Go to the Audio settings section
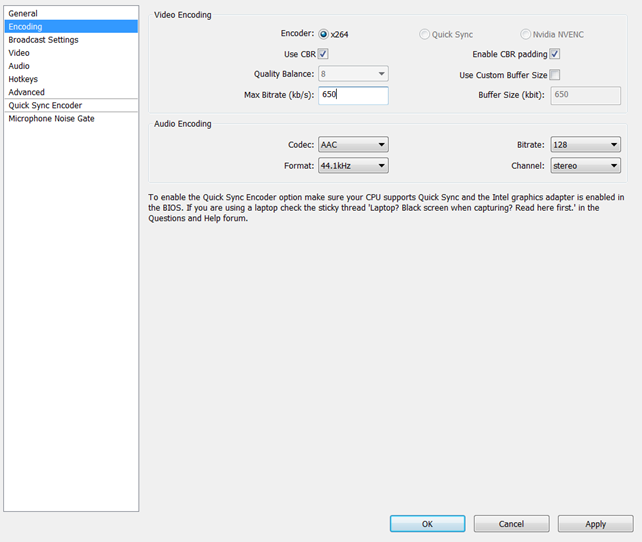The height and width of the screenshot is (542, 642). (71, 66)
